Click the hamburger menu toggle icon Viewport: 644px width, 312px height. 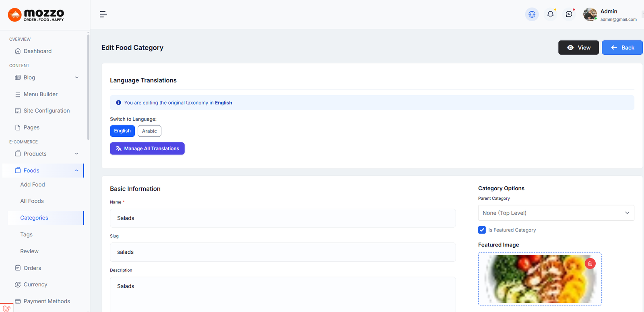tap(103, 14)
